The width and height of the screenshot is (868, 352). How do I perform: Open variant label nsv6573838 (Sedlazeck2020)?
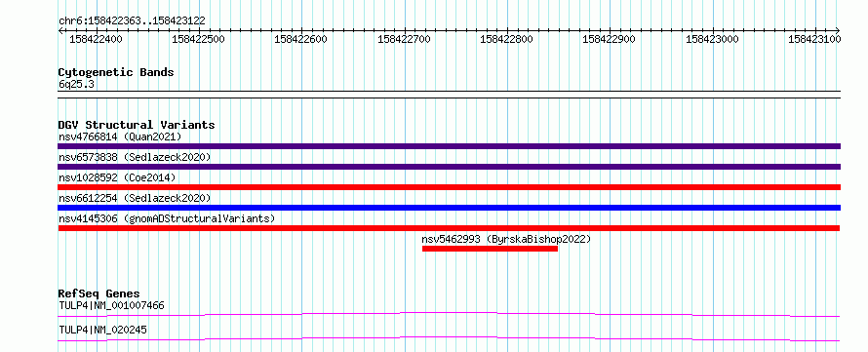click(135, 157)
